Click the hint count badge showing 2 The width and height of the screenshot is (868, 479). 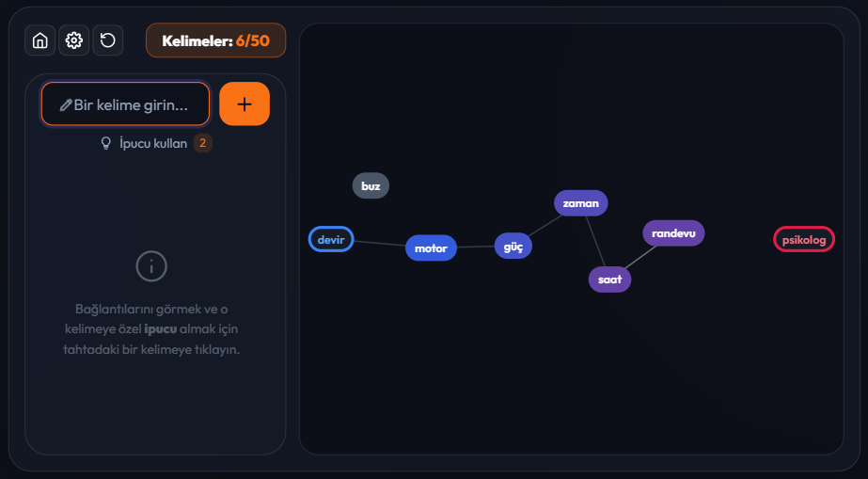pyautogui.click(x=202, y=143)
